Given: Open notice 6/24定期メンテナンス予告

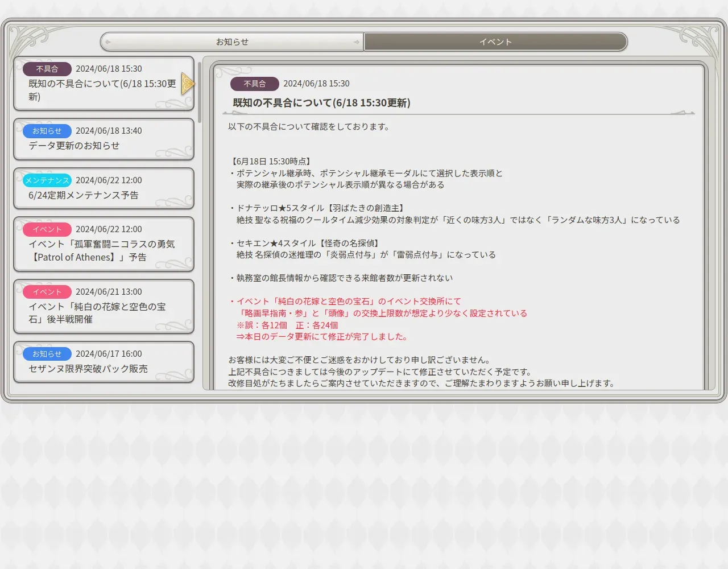Looking at the screenshot, I should (104, 188).
